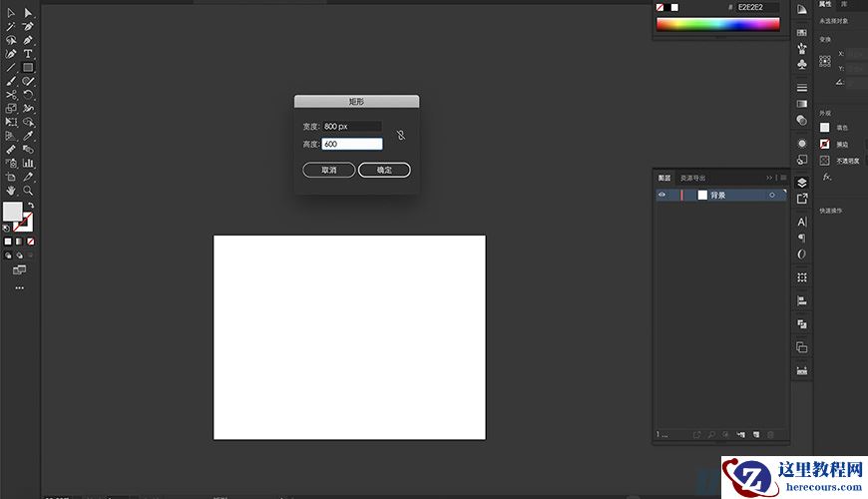
Task: Click the 确定 button in rectangle dialog
Action: tap(384, 171)
